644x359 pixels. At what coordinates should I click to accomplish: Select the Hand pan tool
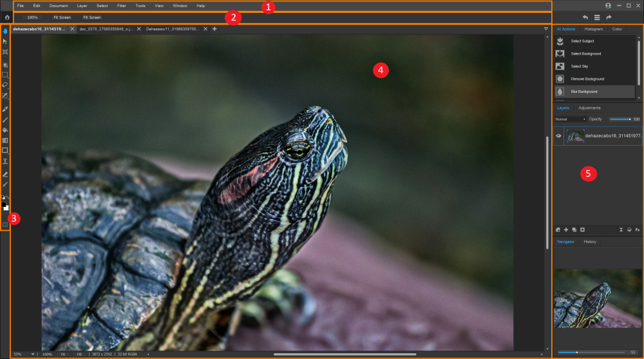click(x=5, y=30)
